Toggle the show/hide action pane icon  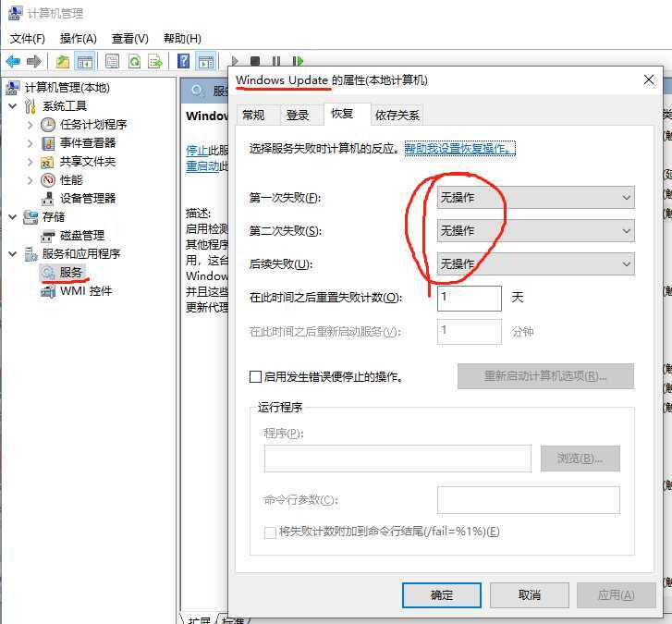206,62
